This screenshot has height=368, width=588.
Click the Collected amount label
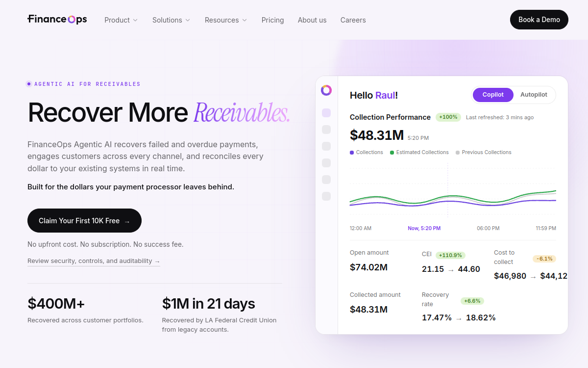[375, 295]
